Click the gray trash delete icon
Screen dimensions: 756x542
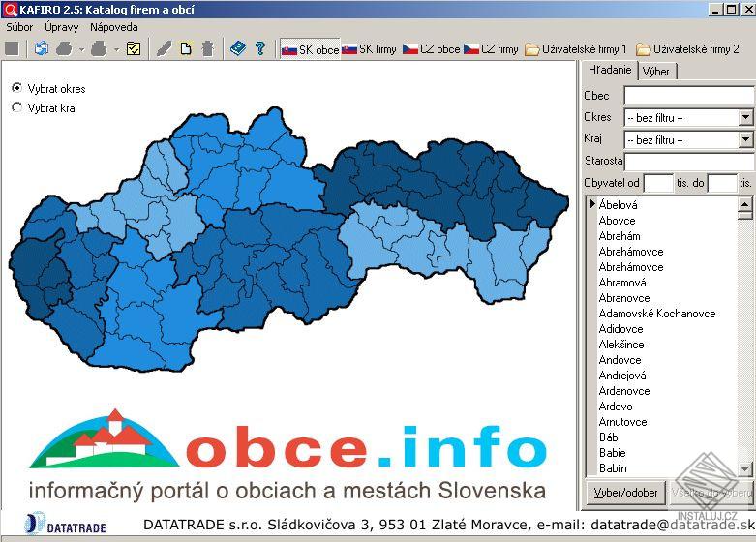208,48
